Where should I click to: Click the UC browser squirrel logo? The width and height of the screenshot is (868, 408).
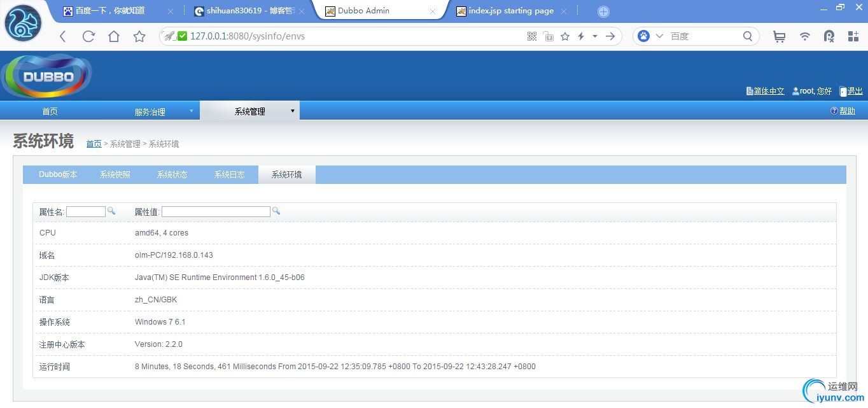click(x=24, y=22)
